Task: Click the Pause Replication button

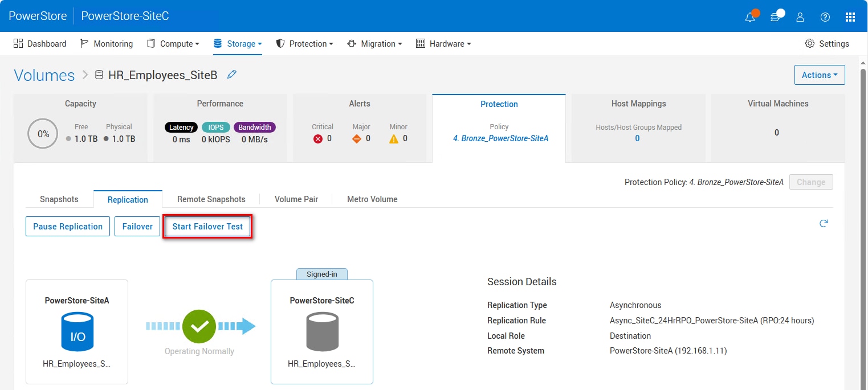Action: [68, 227]
